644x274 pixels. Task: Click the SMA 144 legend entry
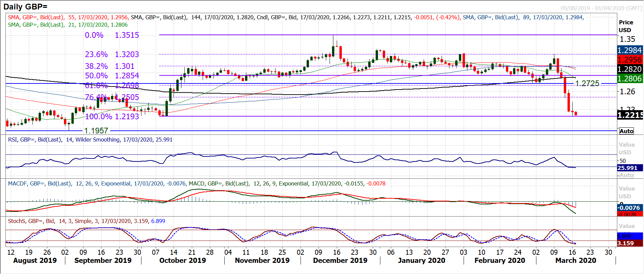pos(192,17)
